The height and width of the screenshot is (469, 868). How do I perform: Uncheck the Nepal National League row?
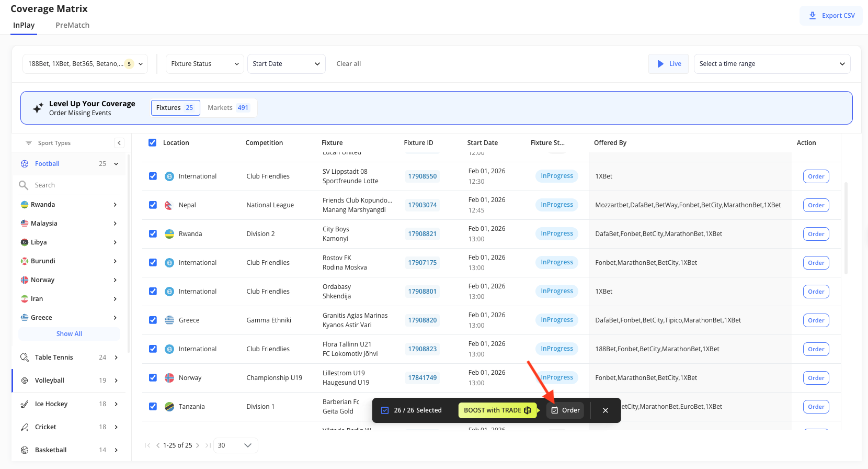(153, 205)
